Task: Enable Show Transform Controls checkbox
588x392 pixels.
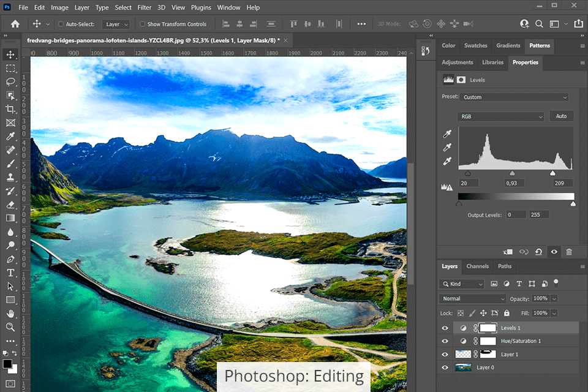Action: coord(143,24)
